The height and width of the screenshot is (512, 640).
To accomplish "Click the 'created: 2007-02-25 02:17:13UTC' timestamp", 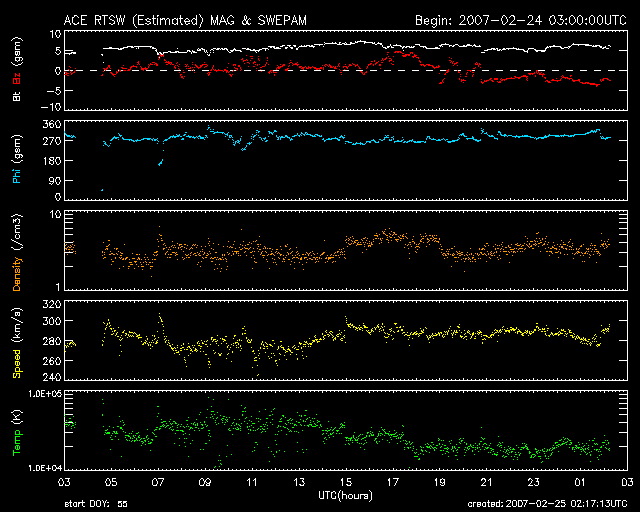I will pyautogui.click(x=547, y=504).
